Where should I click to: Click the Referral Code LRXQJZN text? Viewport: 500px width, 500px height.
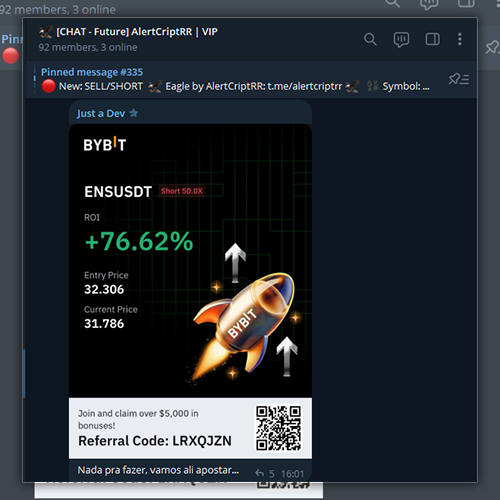(x=155, y=441)
